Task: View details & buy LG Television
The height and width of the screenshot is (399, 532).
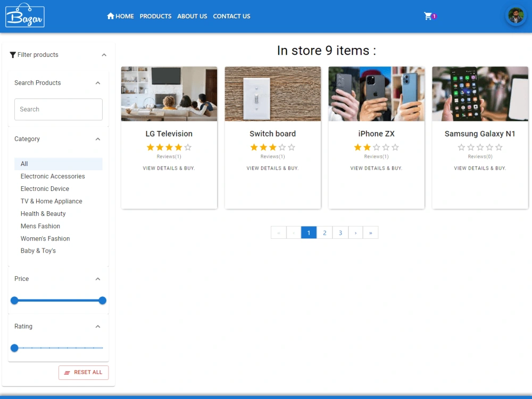Action: [169, 168]
